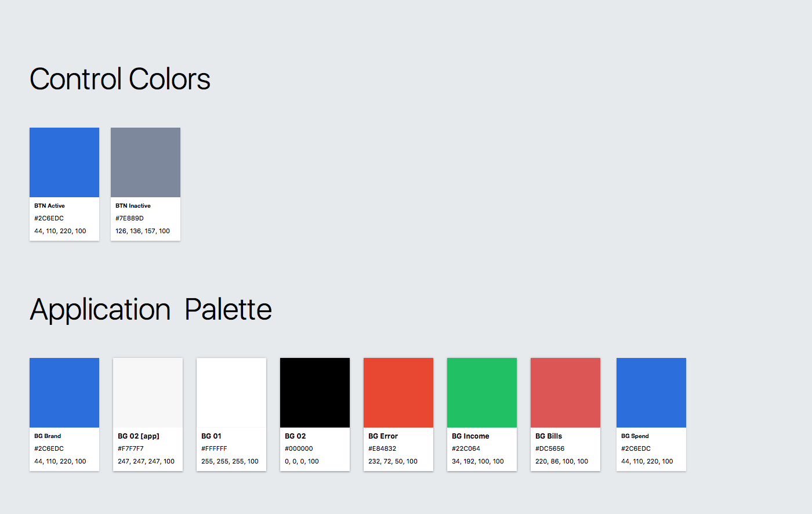Choose the BG Income green swatch
Screen dimensions: 812x514
pos(482,393)
